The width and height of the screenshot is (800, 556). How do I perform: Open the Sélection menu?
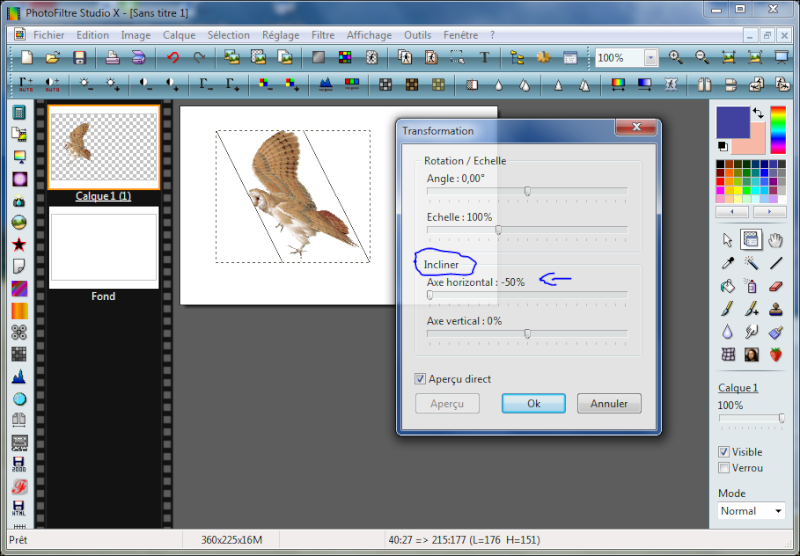(229, 35)
